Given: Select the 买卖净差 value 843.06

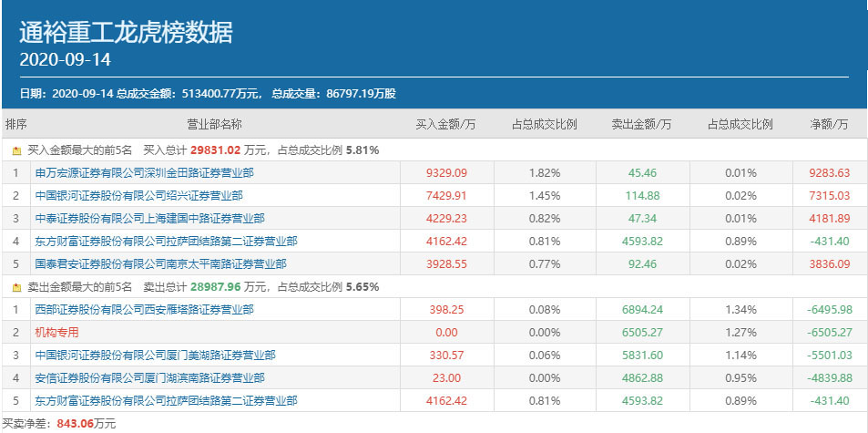Looking at the screenshot, I should 75,424.
